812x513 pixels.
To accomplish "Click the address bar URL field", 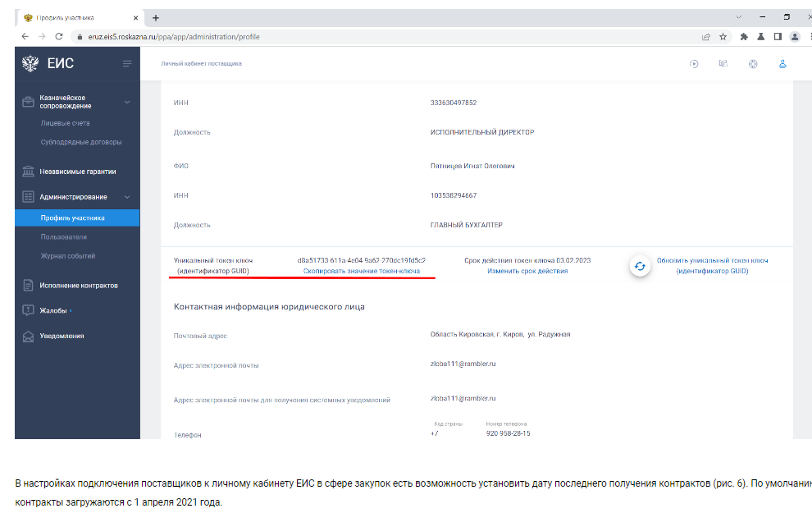I will [x=383, y=37].
